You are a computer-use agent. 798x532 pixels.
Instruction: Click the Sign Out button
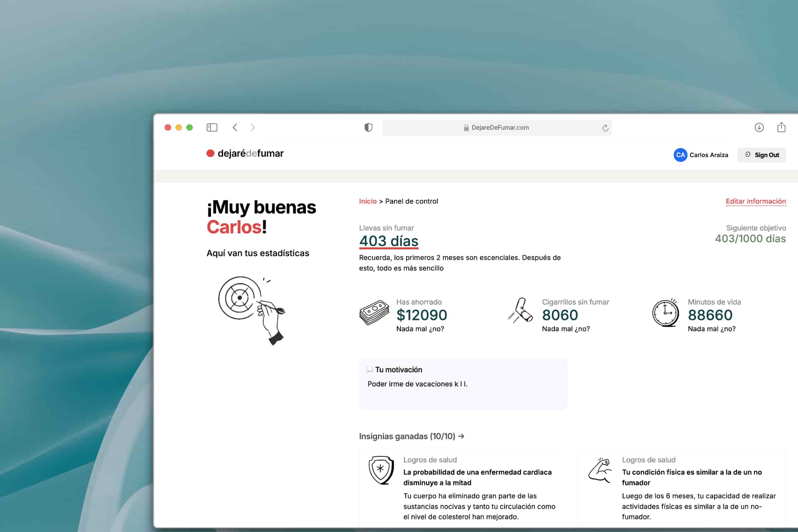click(761, 155)
